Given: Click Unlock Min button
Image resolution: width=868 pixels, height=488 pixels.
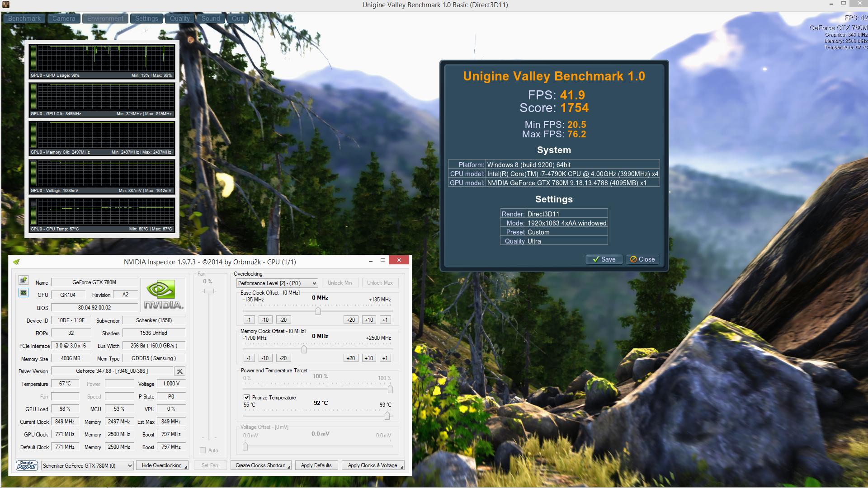Looking at the screenshot, I should (x=340, y=283).
